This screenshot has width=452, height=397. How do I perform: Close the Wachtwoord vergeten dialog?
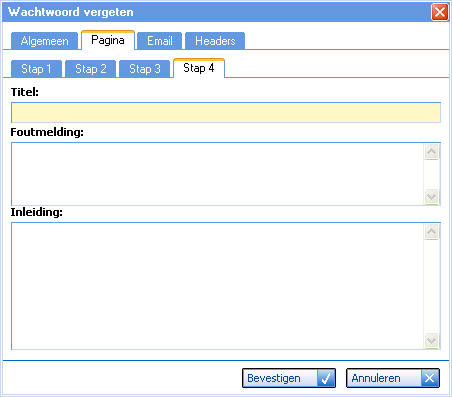(x=440, y=12)
